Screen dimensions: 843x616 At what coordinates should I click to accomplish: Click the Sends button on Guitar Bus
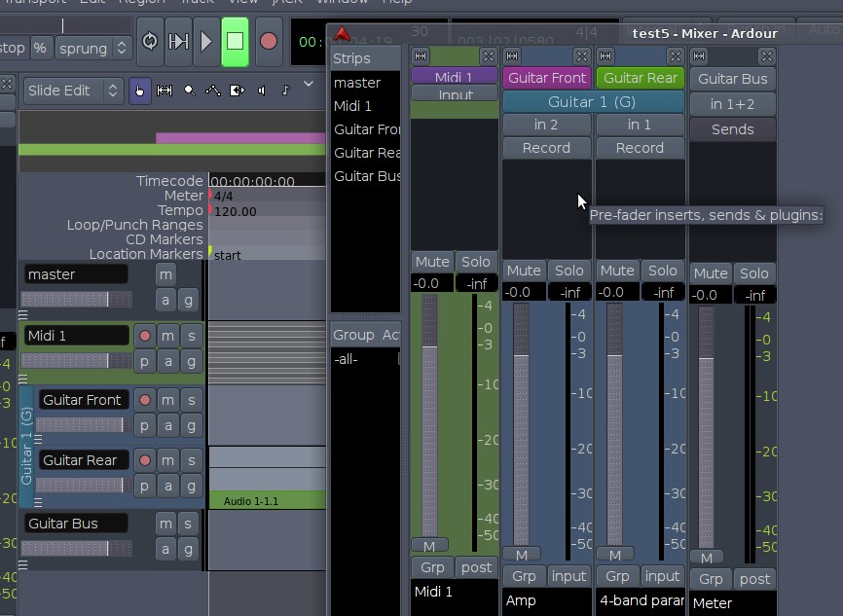tap(732, 128)
